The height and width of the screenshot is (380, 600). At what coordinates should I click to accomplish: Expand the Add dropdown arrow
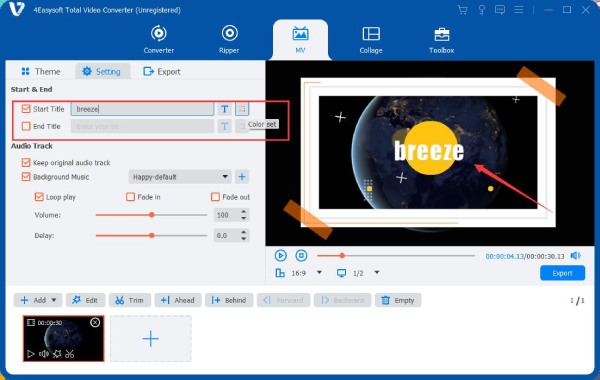click(54, 300)
